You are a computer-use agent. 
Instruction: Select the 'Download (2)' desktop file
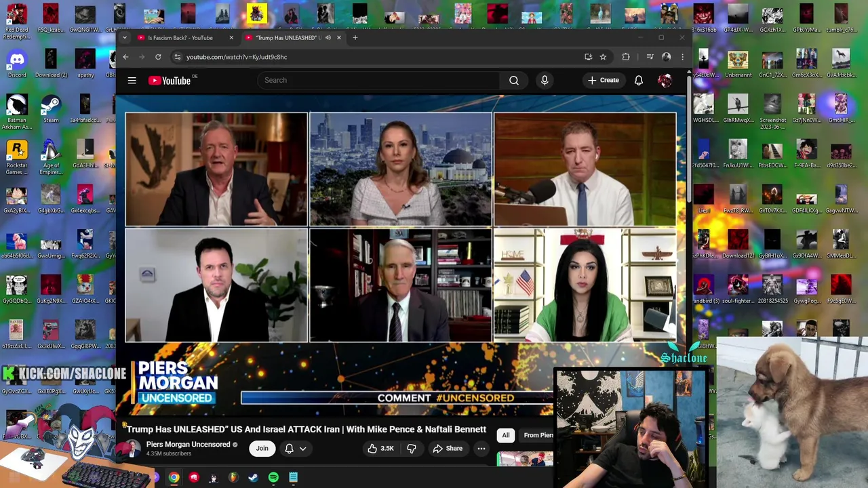coord(51,64)
